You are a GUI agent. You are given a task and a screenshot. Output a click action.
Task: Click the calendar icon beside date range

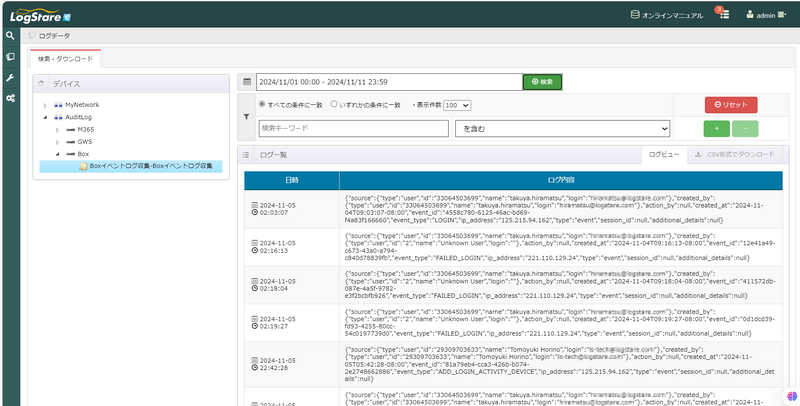(x=247, y=82)
